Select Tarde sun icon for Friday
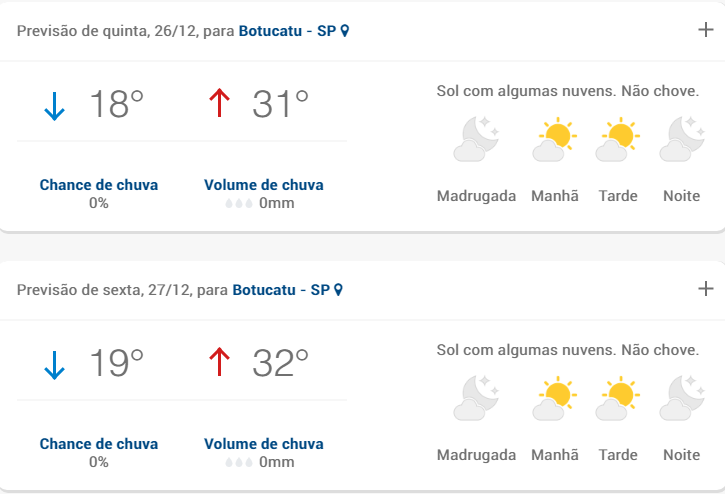Viewport: 725px width, 494px height. (x=618, y=398)
